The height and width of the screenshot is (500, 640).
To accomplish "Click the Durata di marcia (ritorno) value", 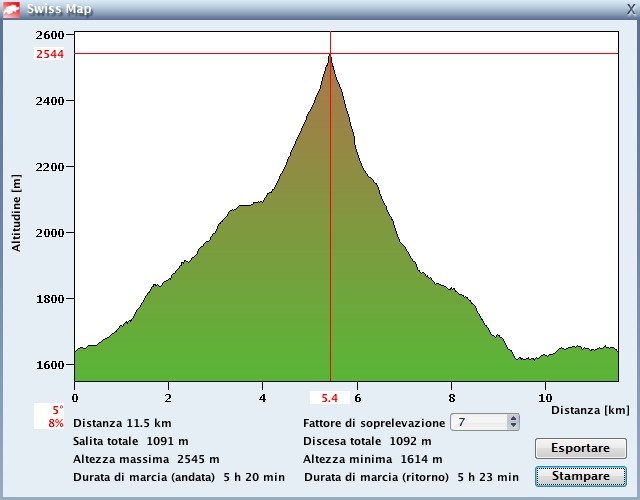I will tap(488, 477).
